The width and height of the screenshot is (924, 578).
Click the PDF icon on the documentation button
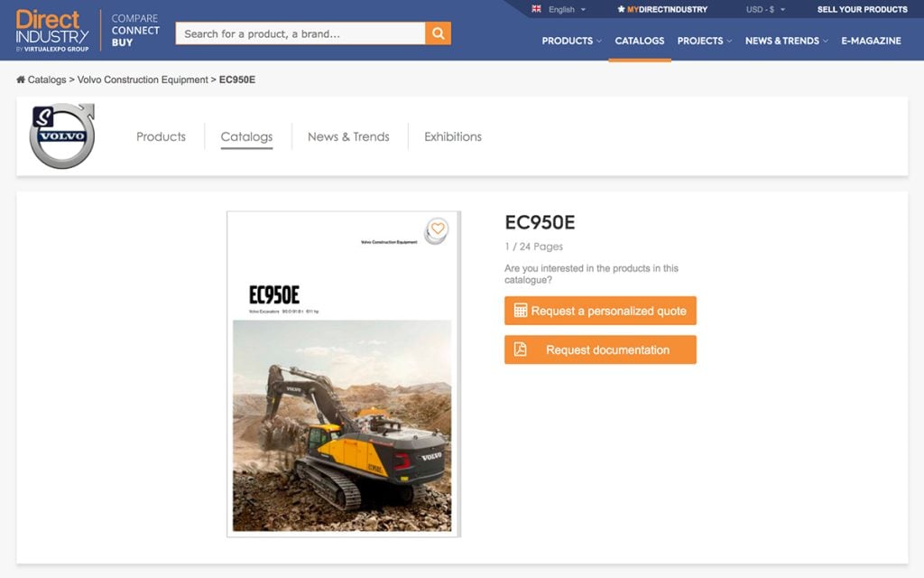pos(520,350)
